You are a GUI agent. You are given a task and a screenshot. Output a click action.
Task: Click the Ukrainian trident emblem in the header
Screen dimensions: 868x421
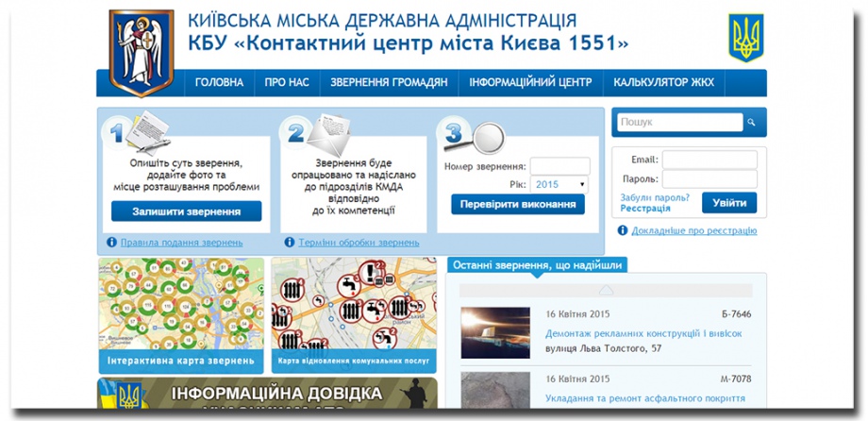point(745,38)
